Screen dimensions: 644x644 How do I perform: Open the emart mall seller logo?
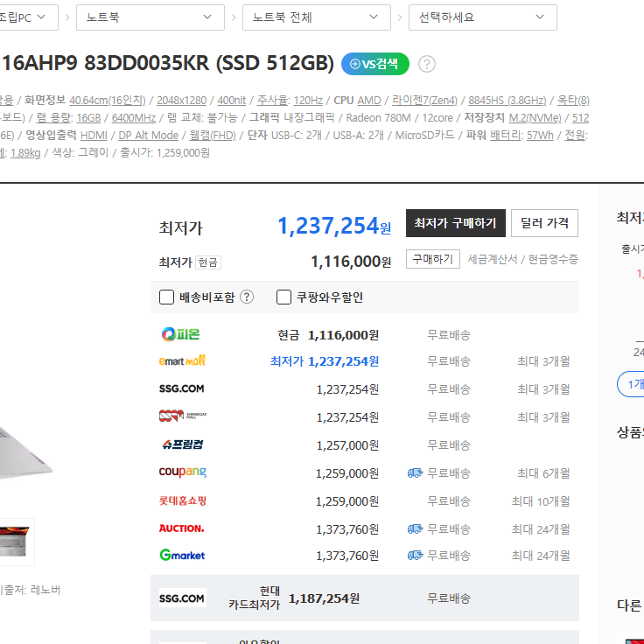click(182, 361)
